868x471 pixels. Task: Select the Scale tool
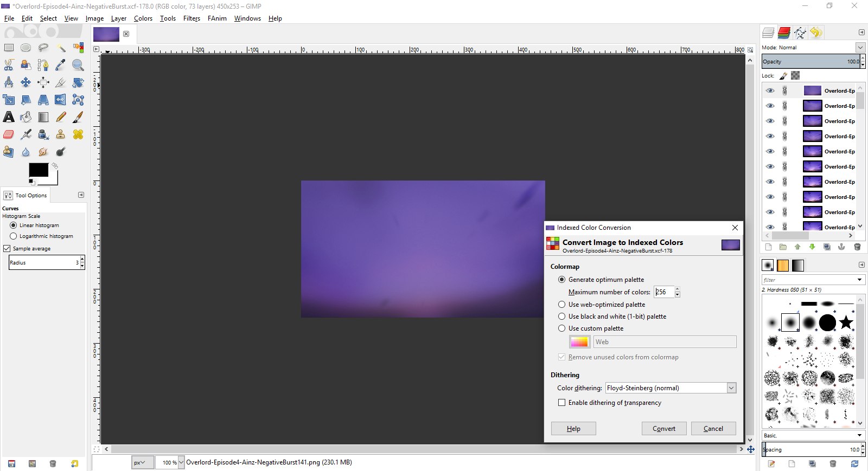pos(9,100)
